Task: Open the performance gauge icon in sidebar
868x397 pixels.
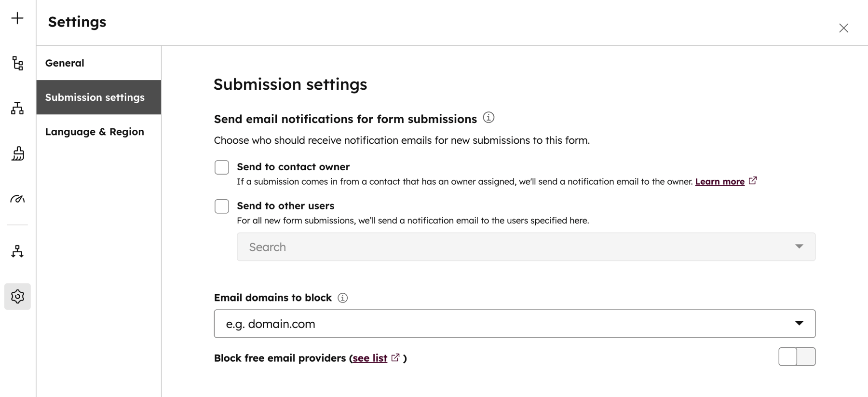Action: 17,199
